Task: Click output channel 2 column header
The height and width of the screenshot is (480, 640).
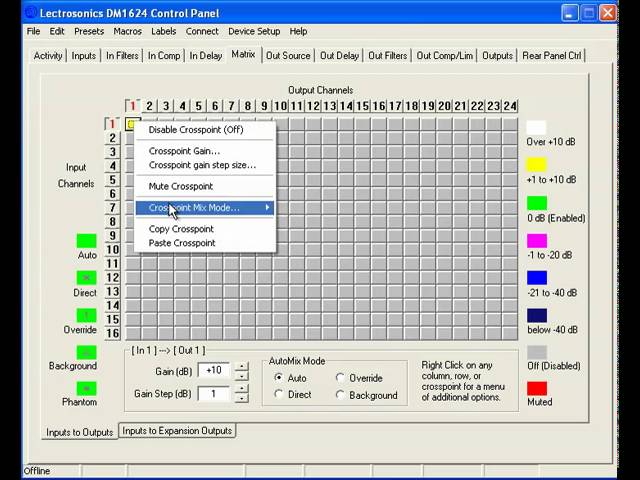Action: tap(149, 106)
